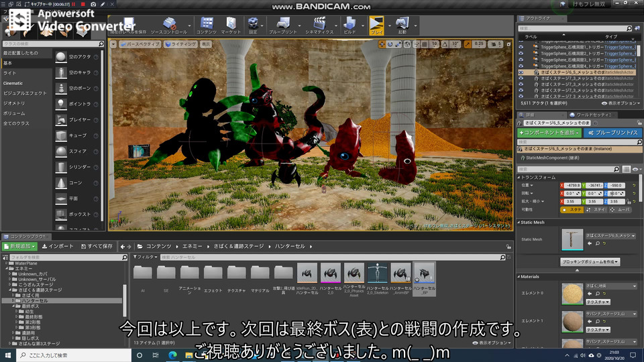
Task: Toggle visibility of TriggerSphere_石橋洞窟2 actor
Action: pos(521,54)
